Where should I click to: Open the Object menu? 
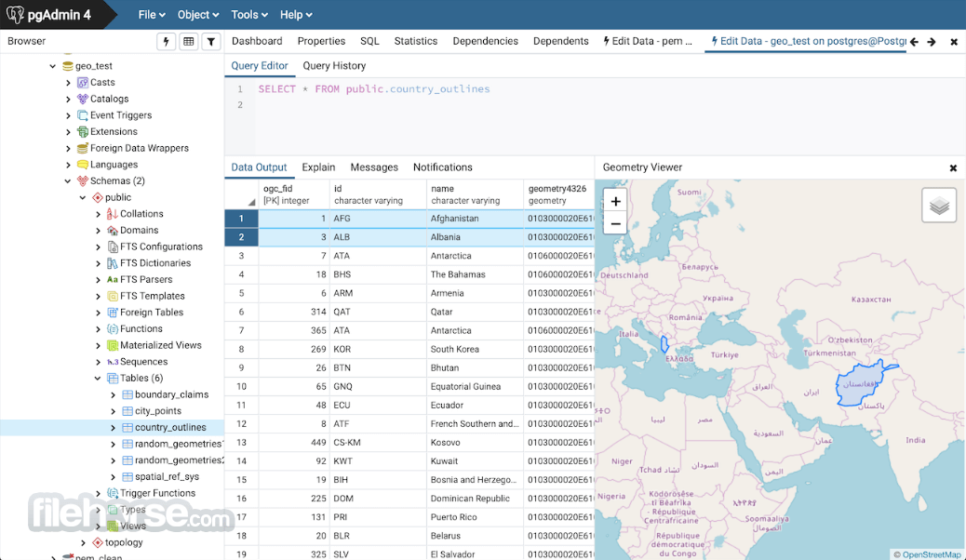point(197,15)
